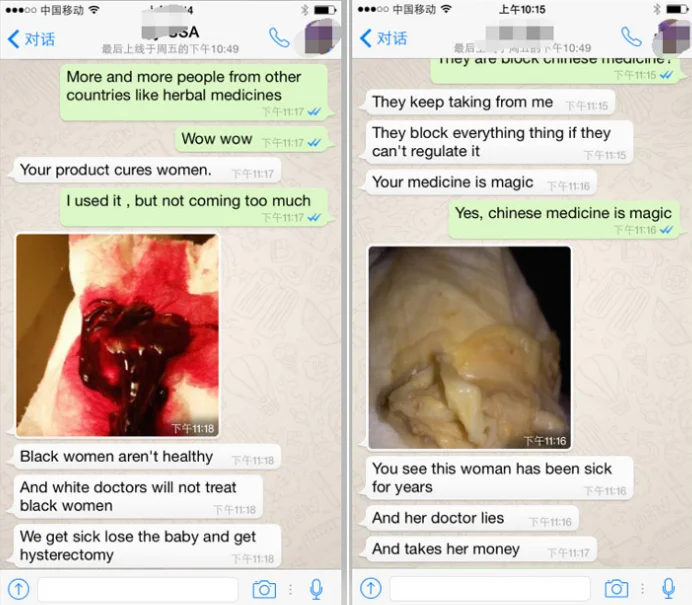Tap microphone icon in right chat

[x=669, y=588]
